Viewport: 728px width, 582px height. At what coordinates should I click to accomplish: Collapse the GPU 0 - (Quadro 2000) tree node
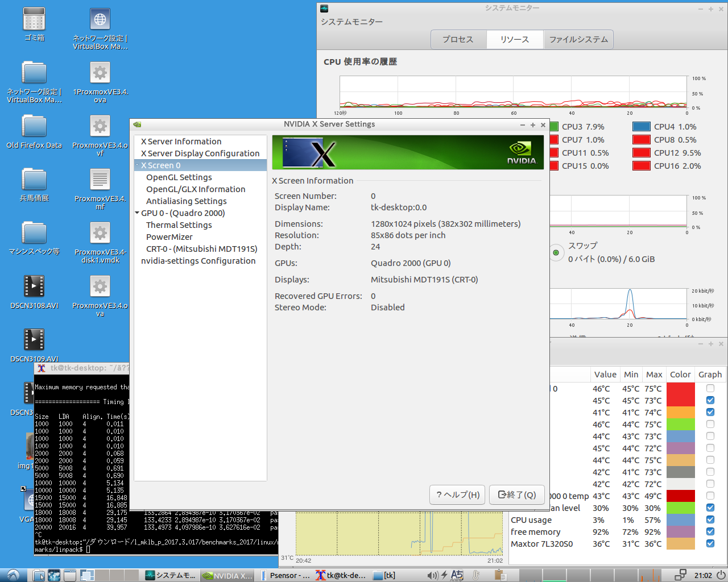(x=137, y=213)
